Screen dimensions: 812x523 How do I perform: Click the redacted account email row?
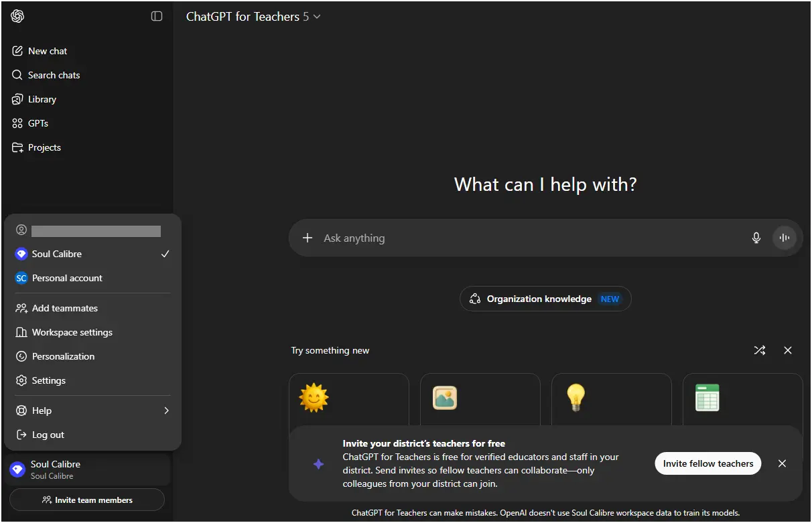(92, 230)
